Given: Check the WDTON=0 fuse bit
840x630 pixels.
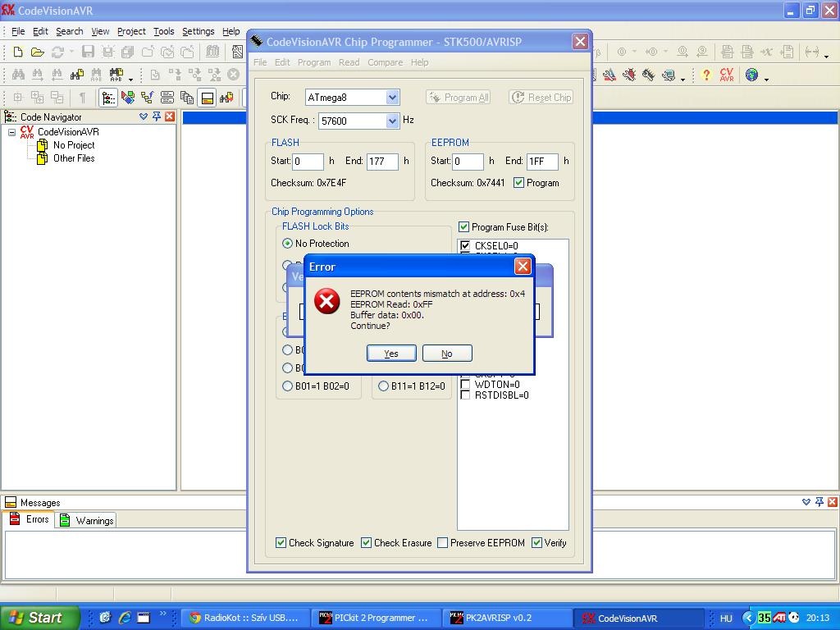Looking at the screenshot, I should tap(465, 385).
